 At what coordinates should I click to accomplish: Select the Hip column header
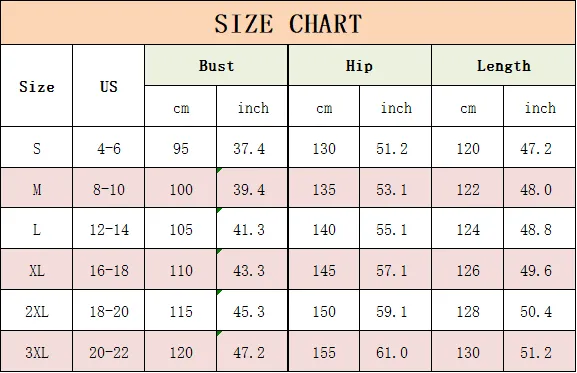point(360,65)
